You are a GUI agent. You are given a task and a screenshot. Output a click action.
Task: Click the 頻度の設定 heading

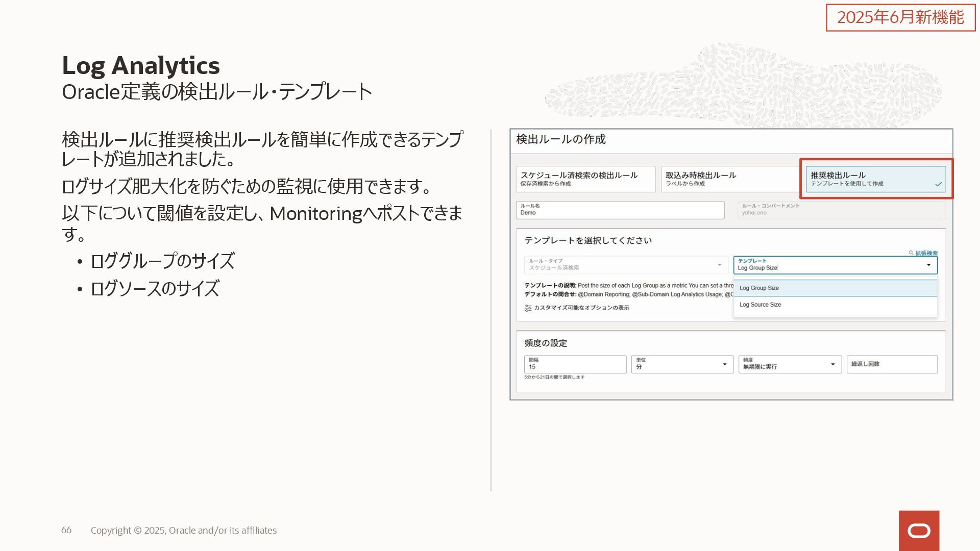tap(546, 343)
